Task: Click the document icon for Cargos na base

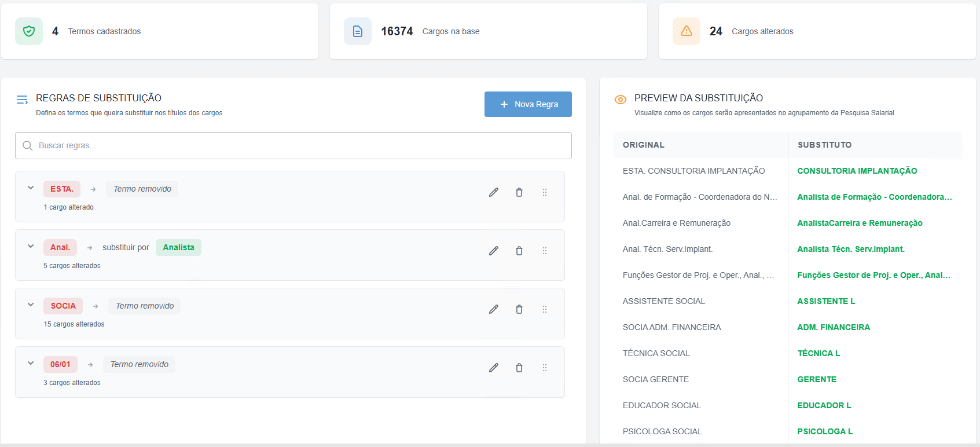Action: (358, 31)
